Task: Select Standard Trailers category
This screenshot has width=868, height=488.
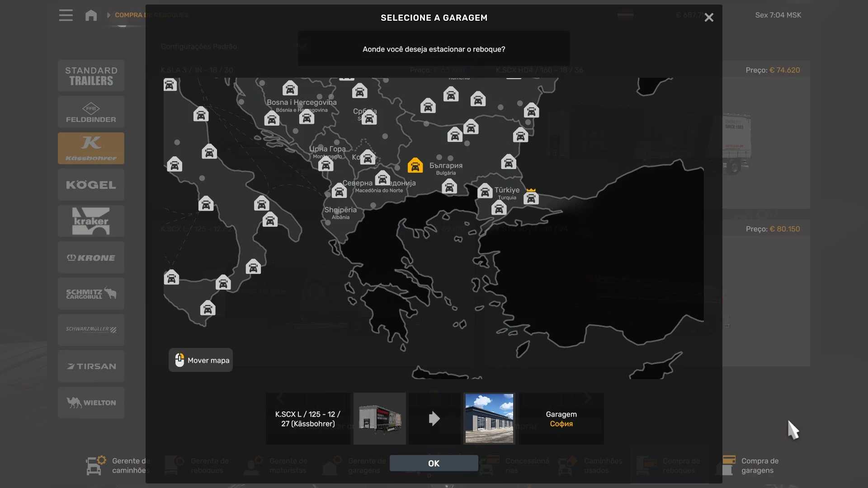Action: 91,76
